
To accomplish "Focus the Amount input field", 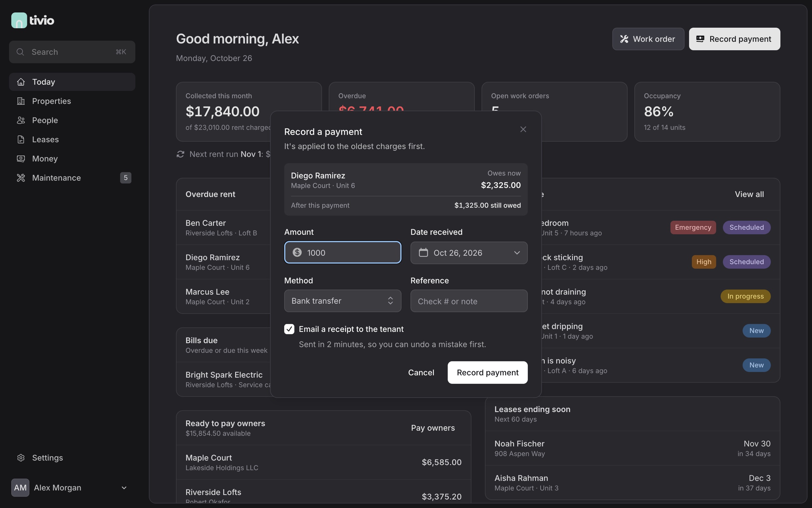I will tap(343, 252).
